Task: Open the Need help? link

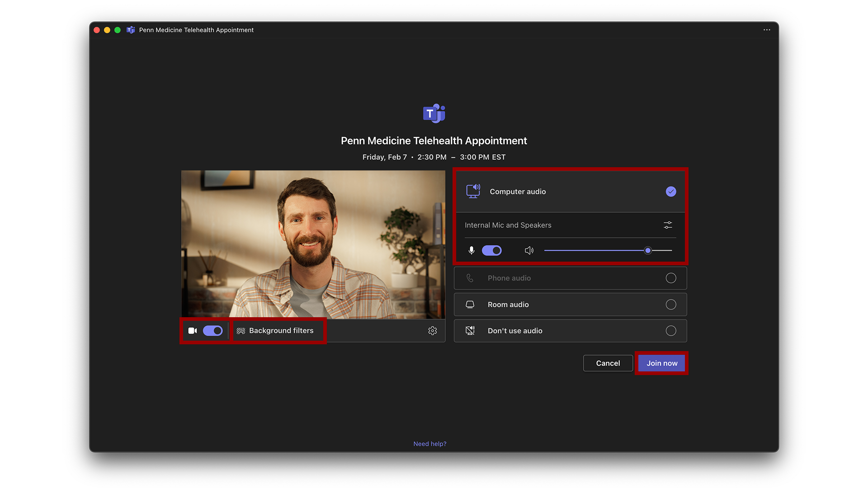Action: pyautogui.click(x=429, y=443)
